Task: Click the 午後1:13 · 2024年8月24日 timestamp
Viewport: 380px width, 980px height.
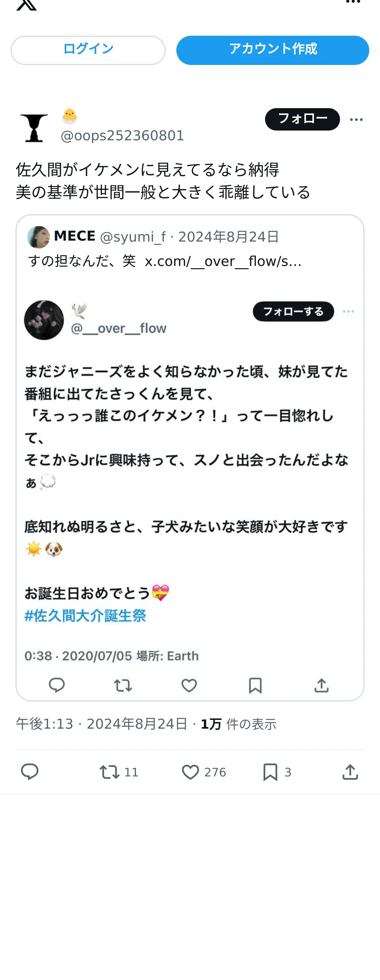Action: pyautogui.click(x=102, y=723)
